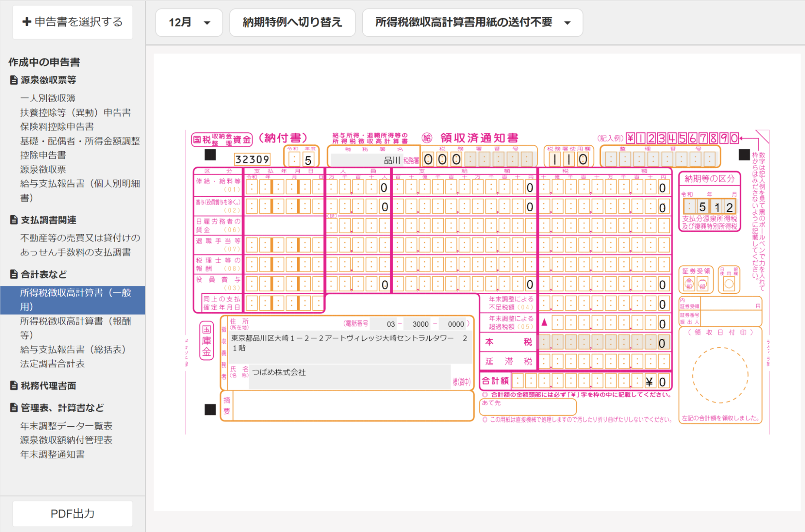Image resolution: width=805 pixels, height=532 pixels.
Task: Click the document icon beside 税務代理書面
Action: tap(14, 386)
